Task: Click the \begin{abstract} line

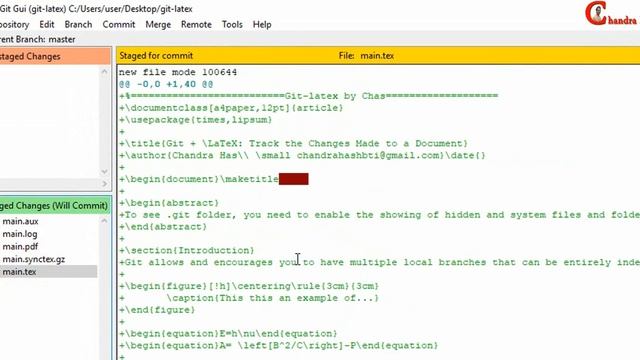Action: 169,203
